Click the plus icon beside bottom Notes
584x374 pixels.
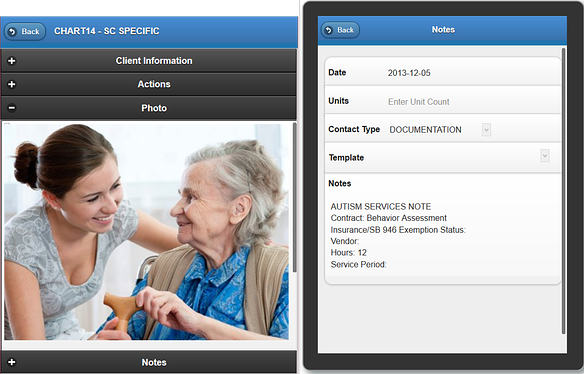[12, 362]
